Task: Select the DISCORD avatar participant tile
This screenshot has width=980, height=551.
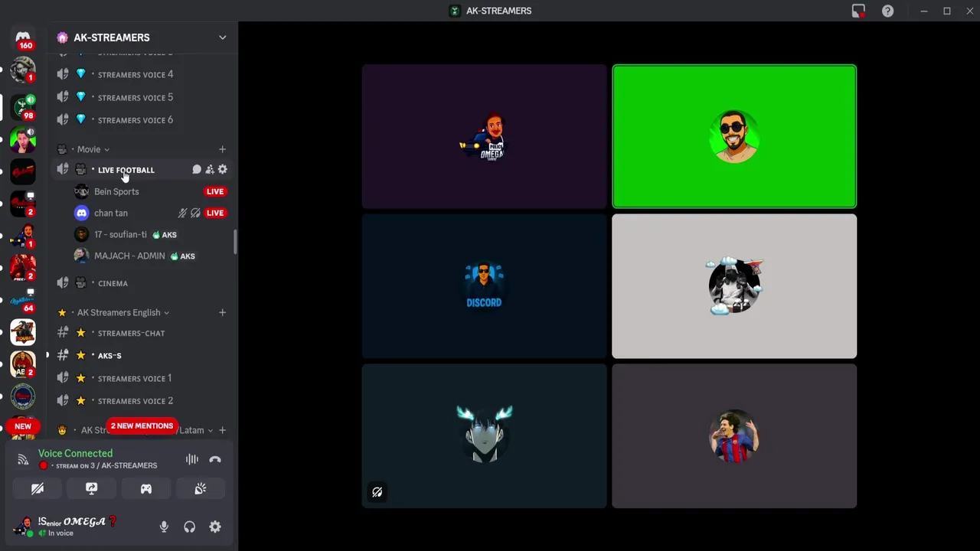Action: pos(484,286)
